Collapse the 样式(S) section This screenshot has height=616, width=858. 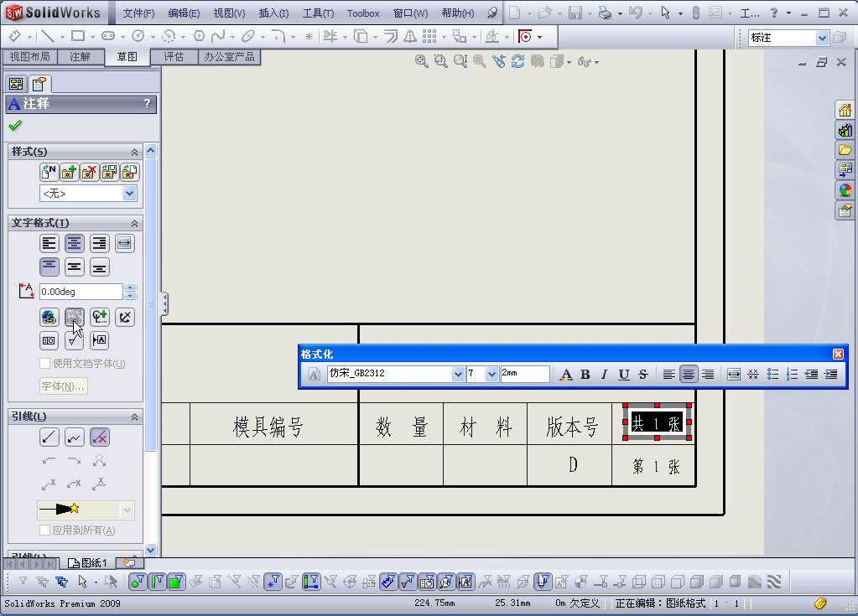pos(134,152)
